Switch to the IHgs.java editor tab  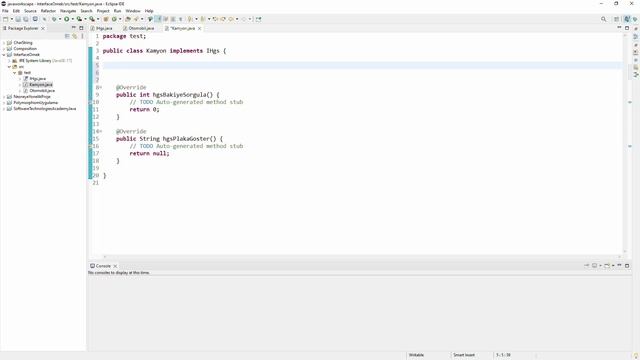point(102,28)
